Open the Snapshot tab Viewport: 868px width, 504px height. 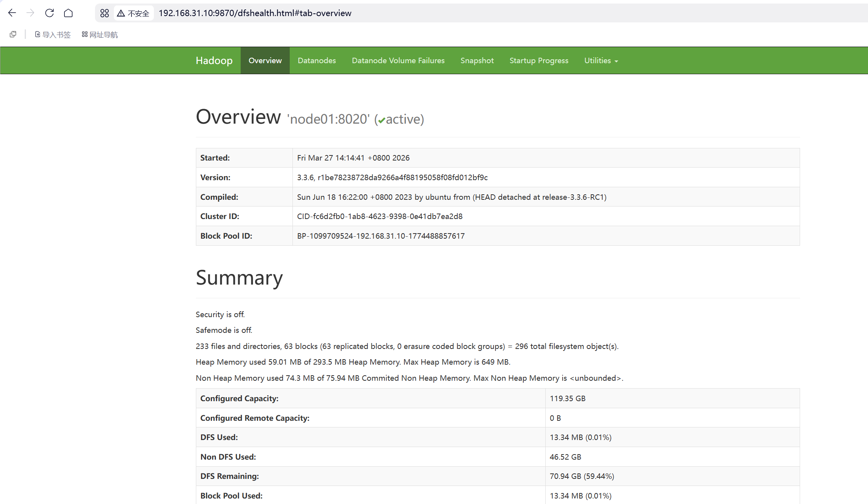pyautogui.click(x=477, y=60)
